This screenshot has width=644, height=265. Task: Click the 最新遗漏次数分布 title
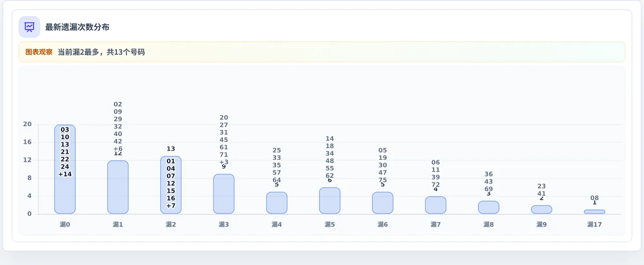click(77, 27)
